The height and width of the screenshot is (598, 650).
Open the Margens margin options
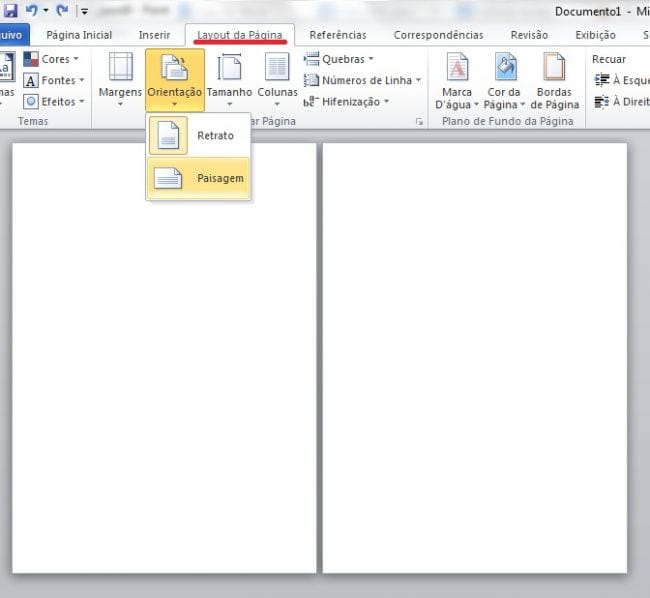pyautogui.click(x=120, y=78)
